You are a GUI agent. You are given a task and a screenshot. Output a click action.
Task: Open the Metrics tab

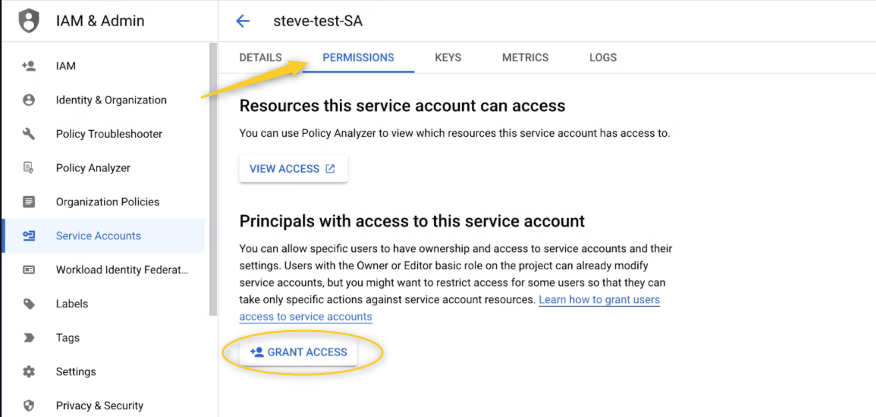525,58
